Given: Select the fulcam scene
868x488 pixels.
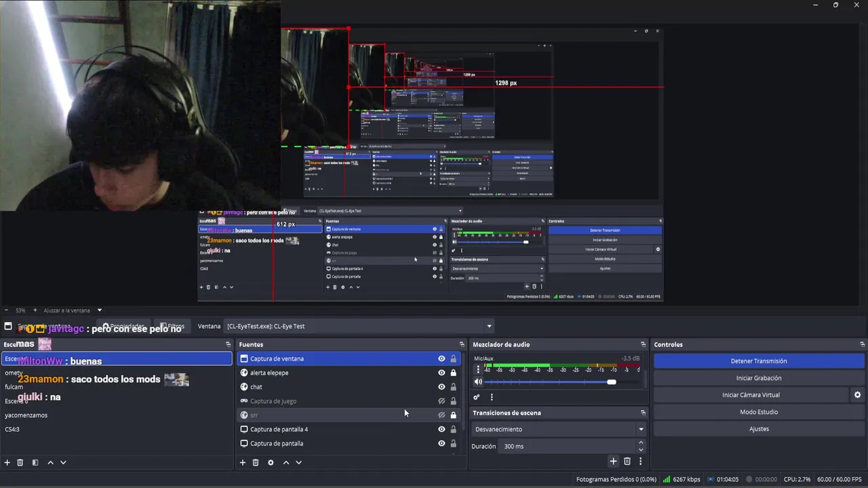Looking at the screenshot, I should tap(117, 387).
